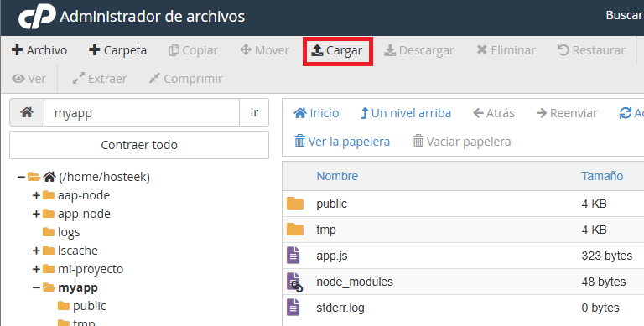The width and height of the screenshot is (644, 326).
Task: Click the Copiar toolbar button
Action: click(193, 50)
